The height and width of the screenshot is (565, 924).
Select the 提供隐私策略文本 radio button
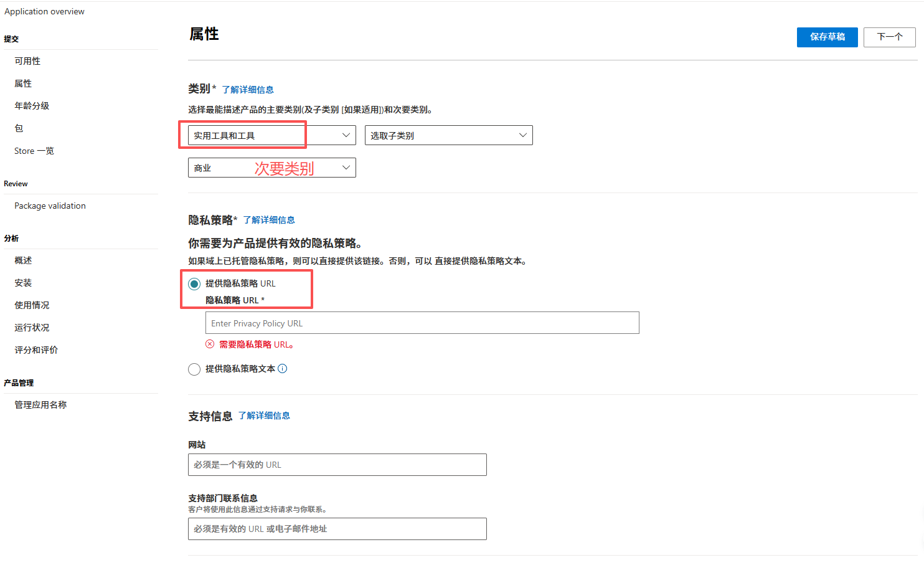194,369
